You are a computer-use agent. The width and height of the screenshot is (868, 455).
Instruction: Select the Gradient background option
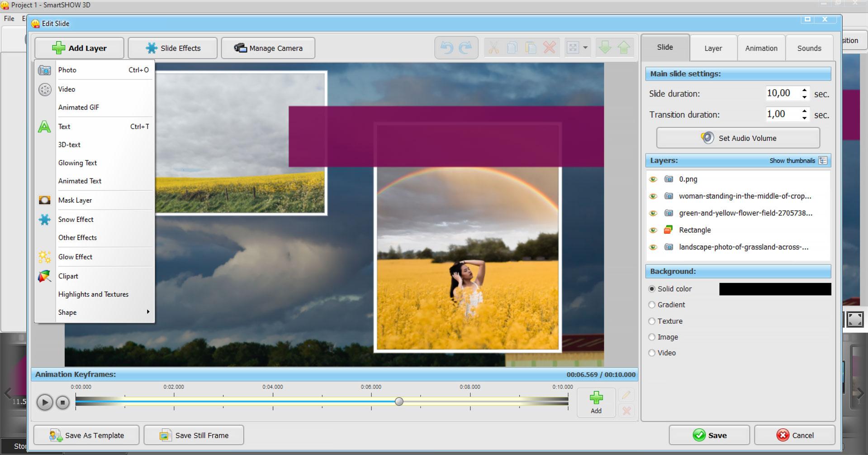point(652,305)
